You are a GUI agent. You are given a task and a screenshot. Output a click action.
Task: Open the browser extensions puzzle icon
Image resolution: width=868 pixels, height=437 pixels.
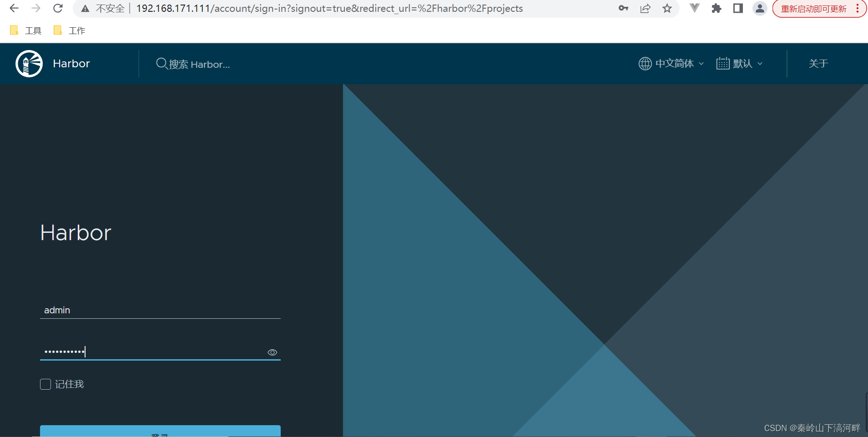point(717,8)
